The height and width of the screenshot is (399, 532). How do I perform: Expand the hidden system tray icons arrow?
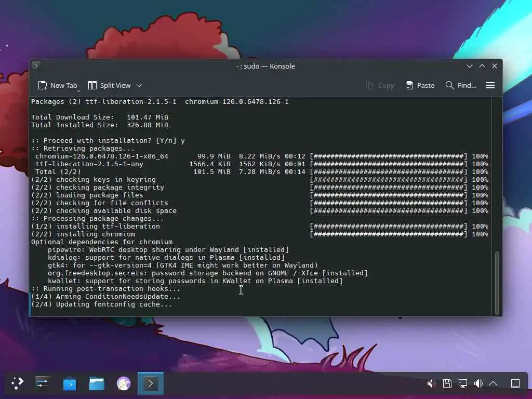(x=494, y=383)
